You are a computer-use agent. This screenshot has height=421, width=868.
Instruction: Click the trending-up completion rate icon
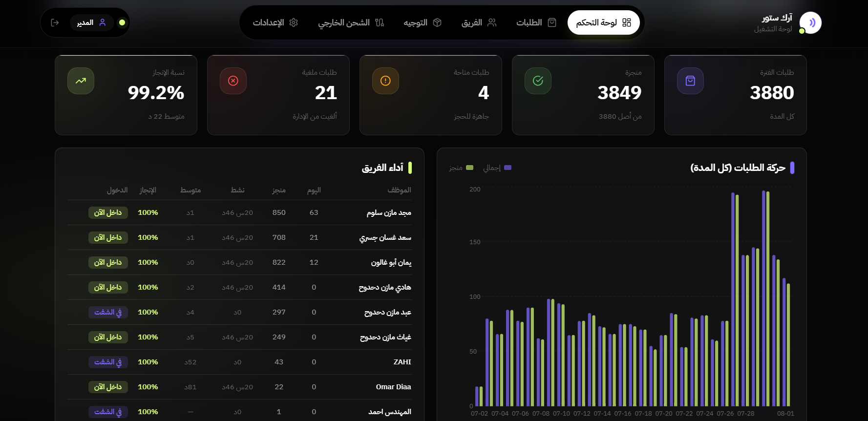click(x=81, y=81)
